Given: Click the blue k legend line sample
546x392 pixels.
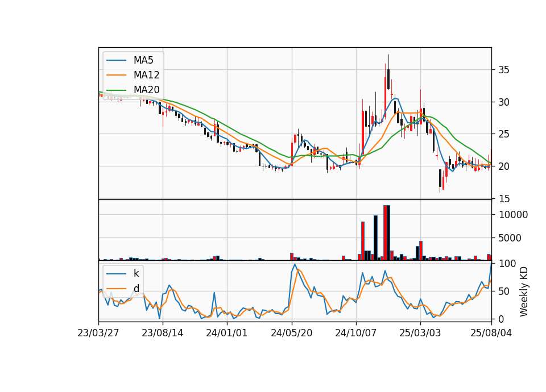Looking at the screenshot, I should (116, 273).
